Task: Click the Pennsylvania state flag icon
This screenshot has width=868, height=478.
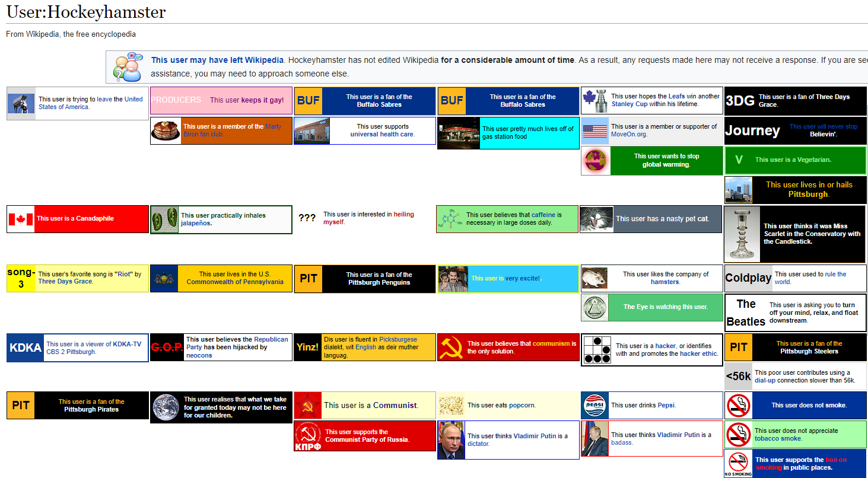Action: tap(164, 278)
